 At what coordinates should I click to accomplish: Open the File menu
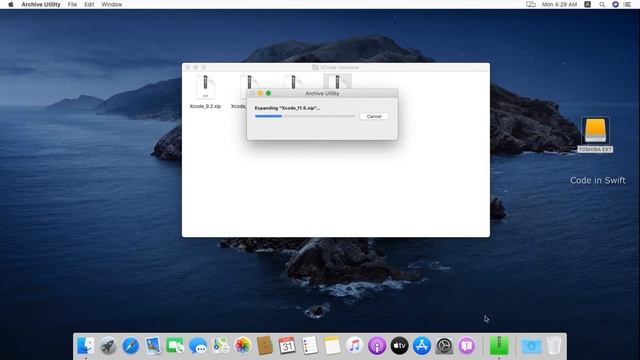click(x=72, y=4)
